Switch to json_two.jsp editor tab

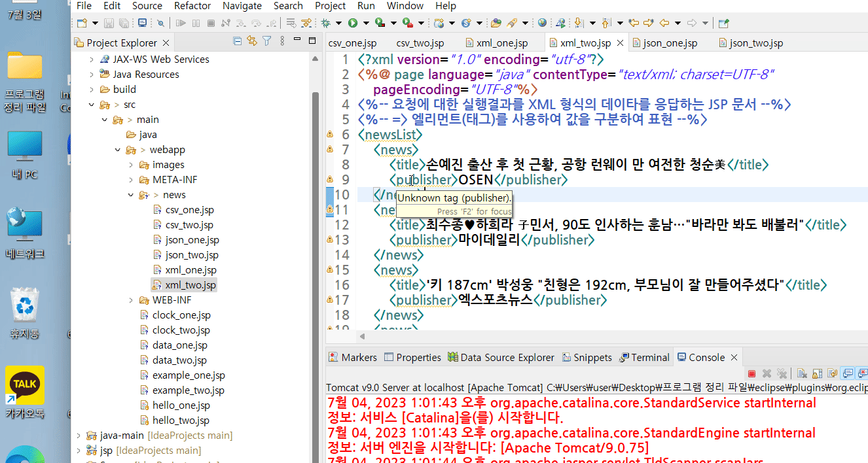[750, 43]
